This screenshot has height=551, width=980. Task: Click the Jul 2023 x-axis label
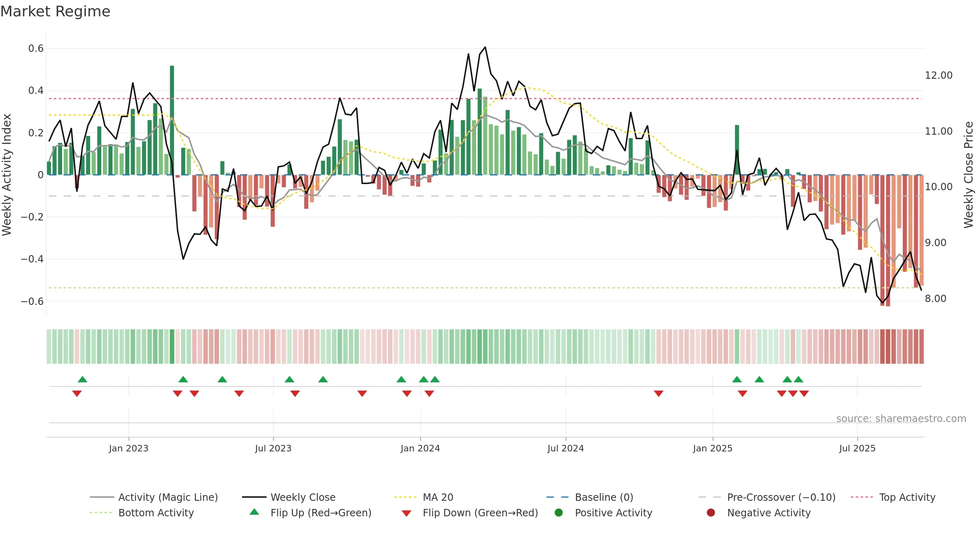point(273,448)
